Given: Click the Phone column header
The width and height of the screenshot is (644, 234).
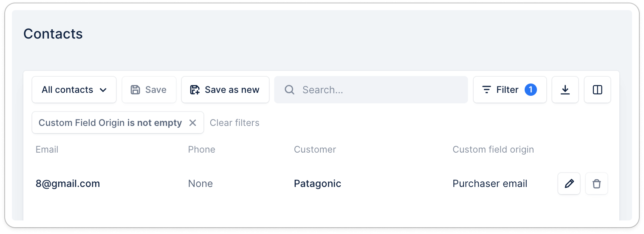Looking at the screenshot, I should point(201,150).
